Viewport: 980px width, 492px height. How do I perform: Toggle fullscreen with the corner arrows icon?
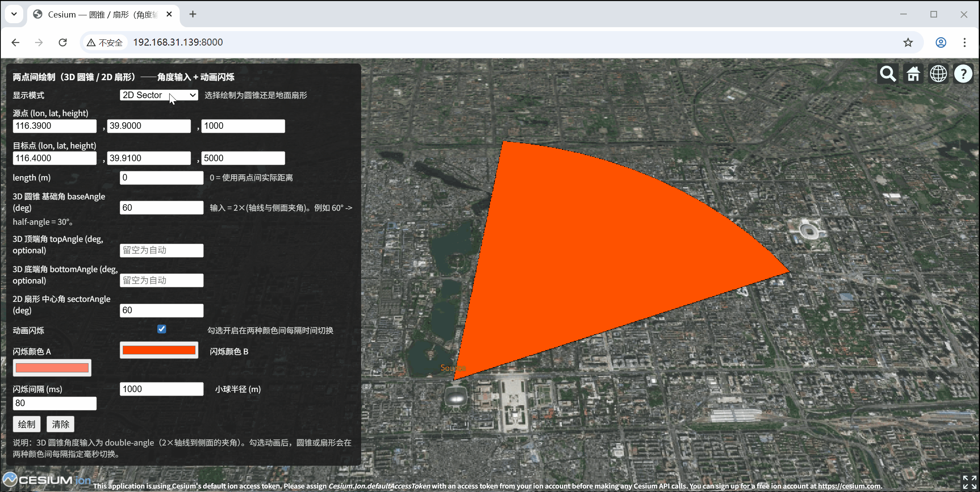pyautogui.click(x=969, y=482)
